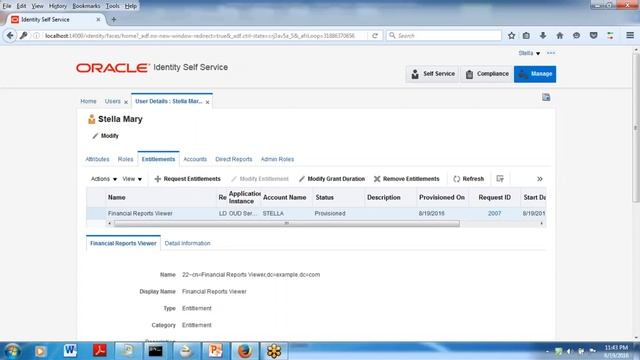
Task: Open the Tools menu
Action: (112, 6)
